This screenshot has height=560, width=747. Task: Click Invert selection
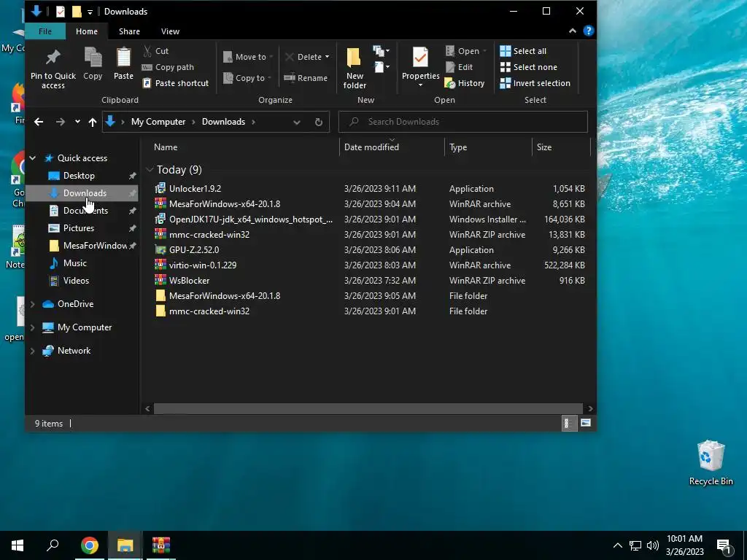click(535, 83)
